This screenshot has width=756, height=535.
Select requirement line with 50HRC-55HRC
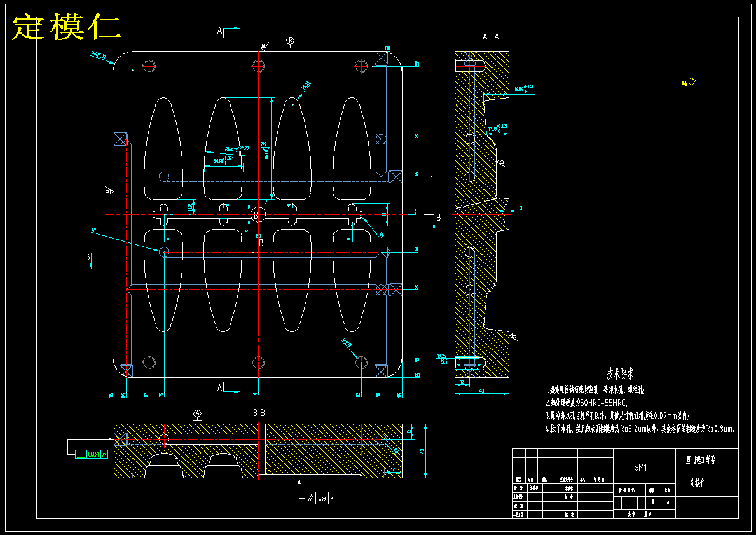coord(587,402)
